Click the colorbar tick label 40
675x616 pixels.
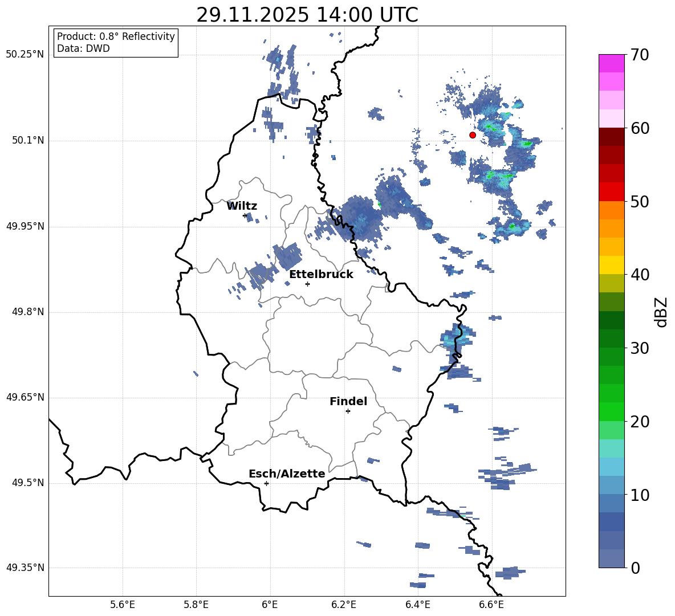(x=640, y=275)
